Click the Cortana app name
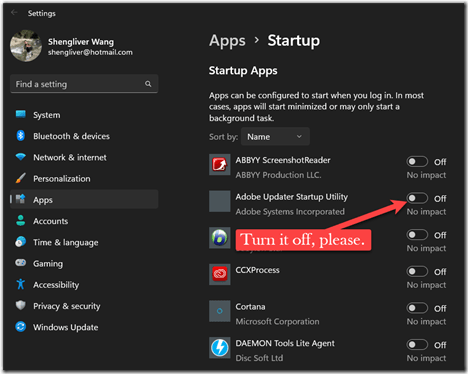 click(250, 307)
